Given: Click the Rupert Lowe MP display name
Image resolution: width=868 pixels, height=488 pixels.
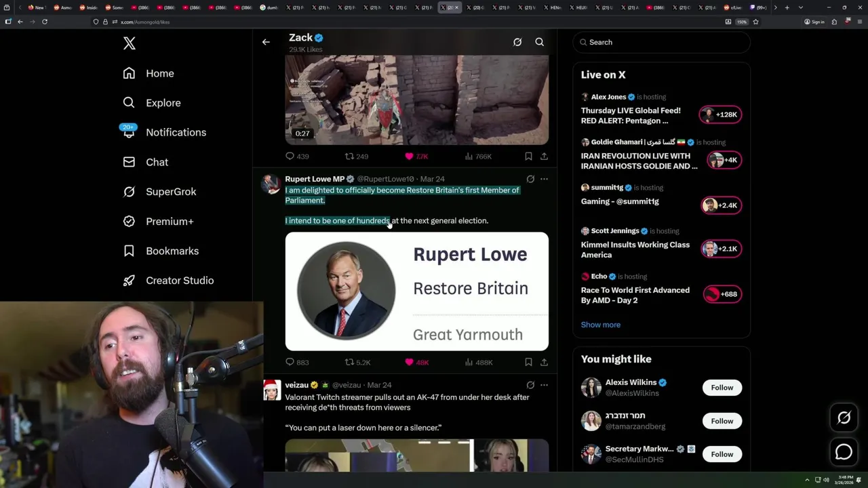Looking at the screenshot, I should (x=315, y=179).
